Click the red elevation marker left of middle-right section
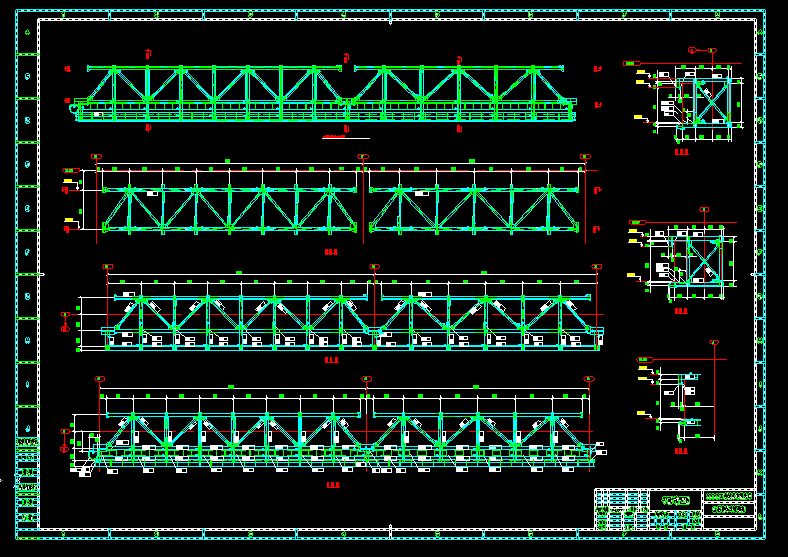Viewport: 788px width, 557px height. [638, 222]
